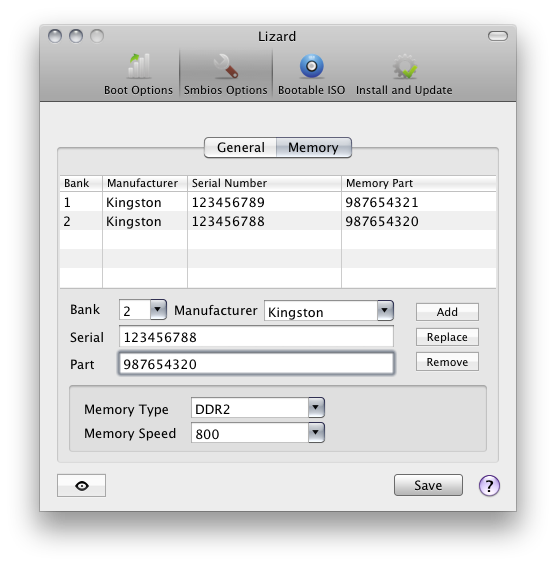Click the Remove button
Image resolution: width=556 pixels, height=566 pixels.
[447, 362]
